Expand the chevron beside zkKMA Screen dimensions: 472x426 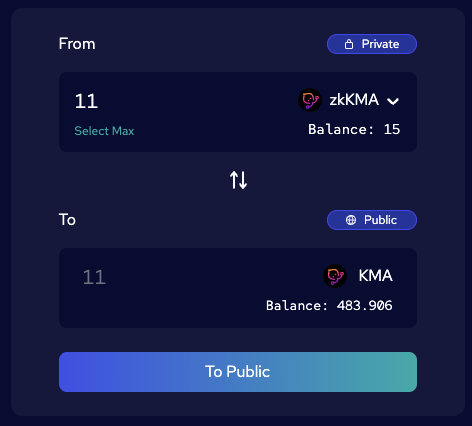pyautogui.click(x=393, y=101)
